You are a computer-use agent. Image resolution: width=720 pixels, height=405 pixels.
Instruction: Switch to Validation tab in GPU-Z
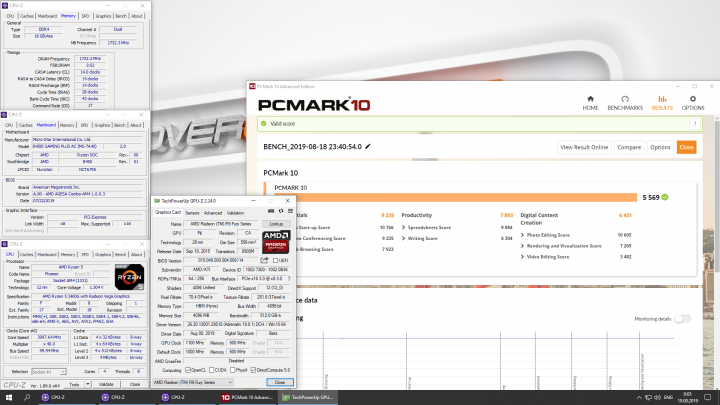click(x=235, y=213)
